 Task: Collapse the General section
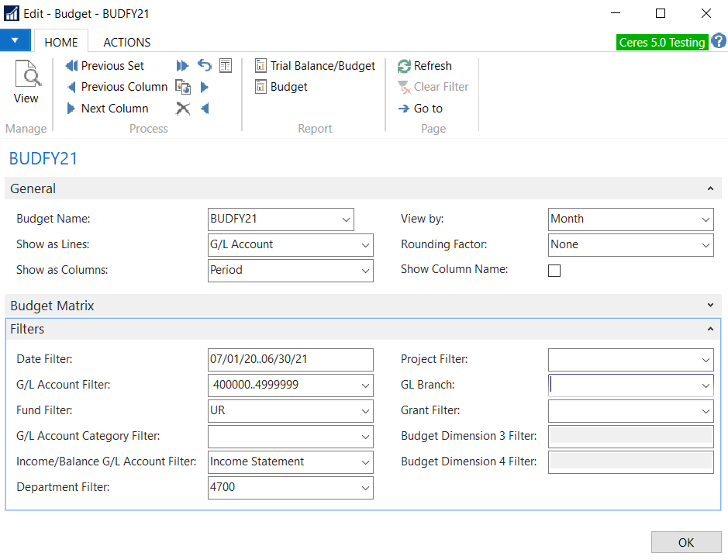click(x=710, y=188)
